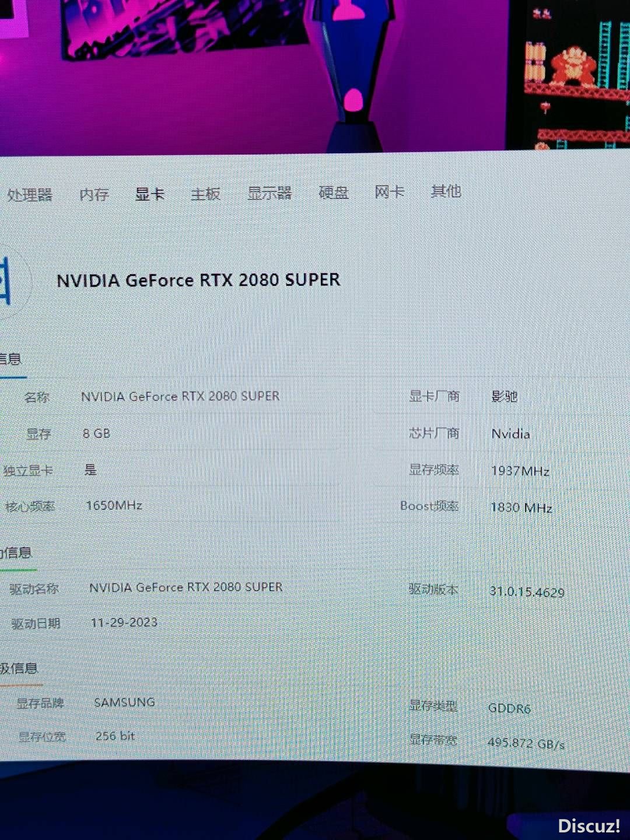630x840 pixels.
Task: Click the 256 bit memory width value
Action: pos(116,736)
